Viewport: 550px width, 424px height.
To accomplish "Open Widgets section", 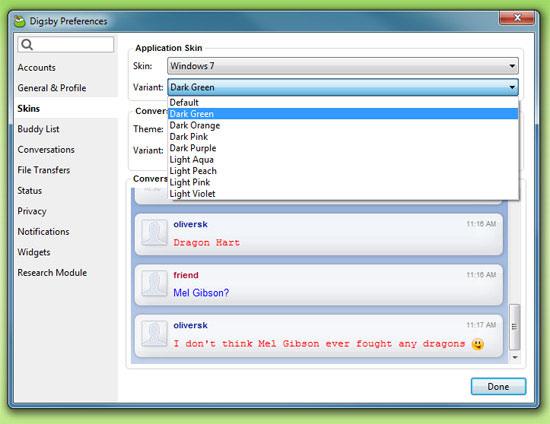I will tap(34, 252).
